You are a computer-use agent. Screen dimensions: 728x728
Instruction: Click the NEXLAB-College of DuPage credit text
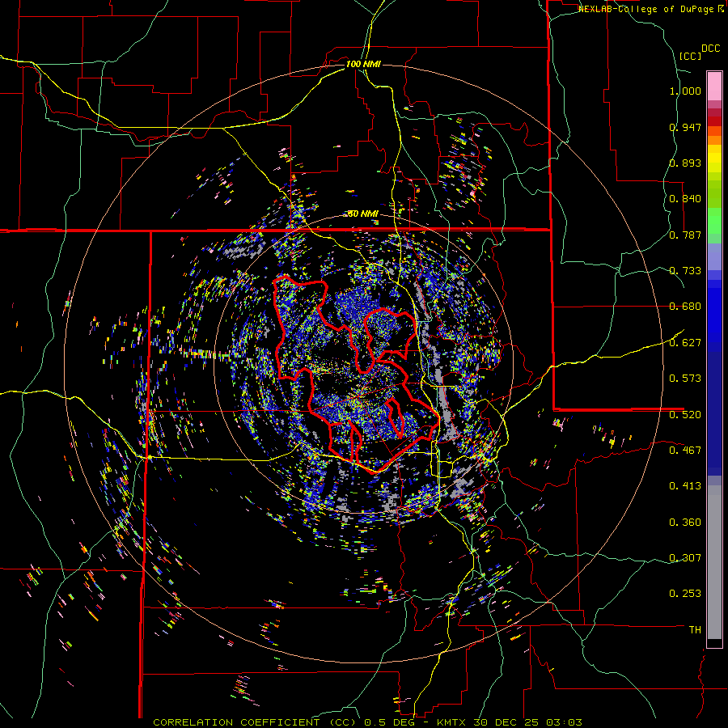pyautogui.click(x=645, y=9)
